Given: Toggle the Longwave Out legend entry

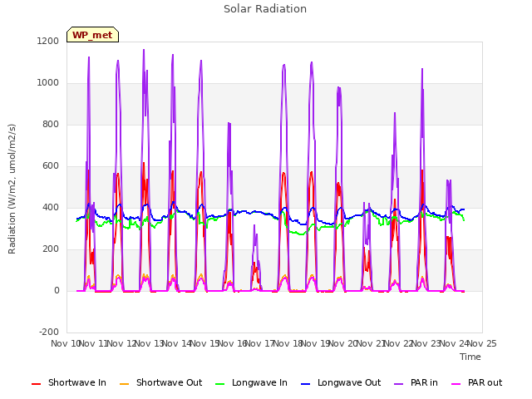Looking at the screenshot, I should coord(341,382).
